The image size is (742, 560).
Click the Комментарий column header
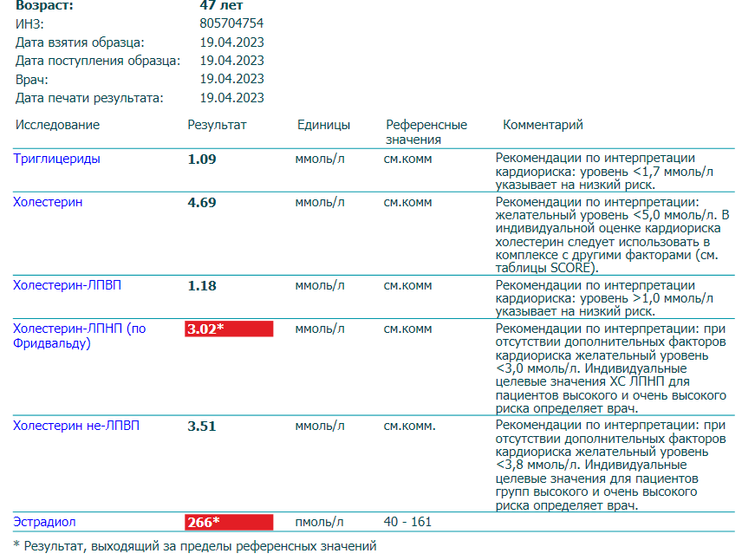543,125
